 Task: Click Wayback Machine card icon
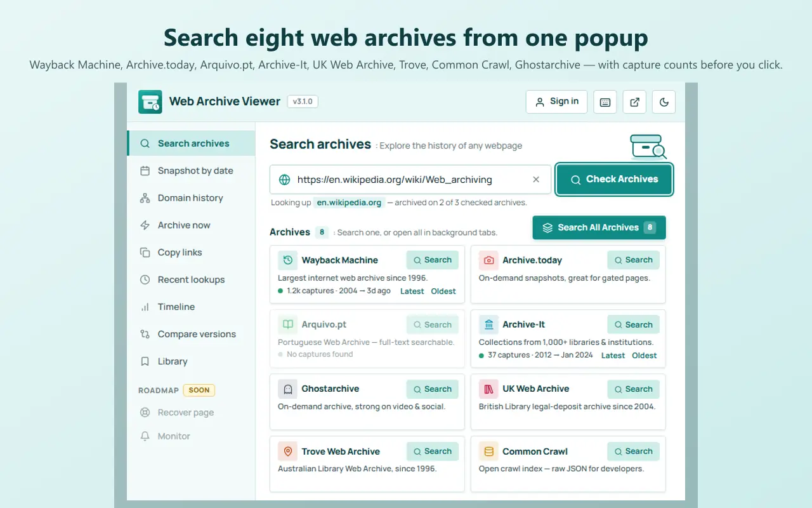click(x=288, y=260)
